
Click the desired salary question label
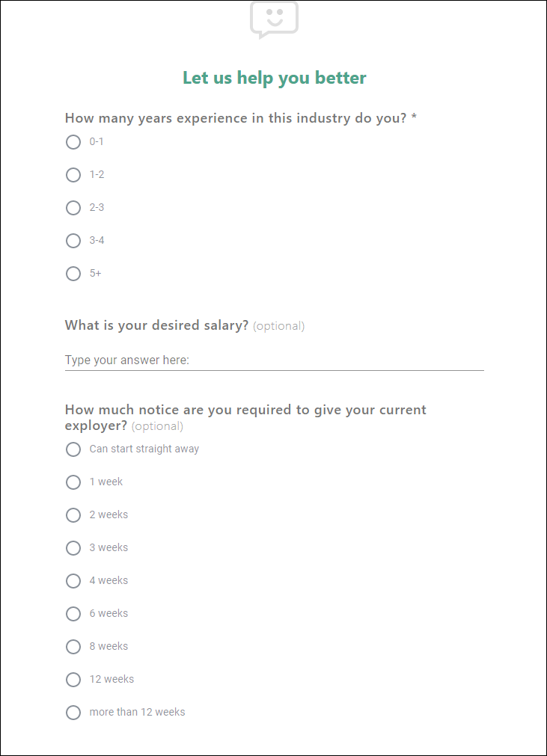click(x=156, y=325)
